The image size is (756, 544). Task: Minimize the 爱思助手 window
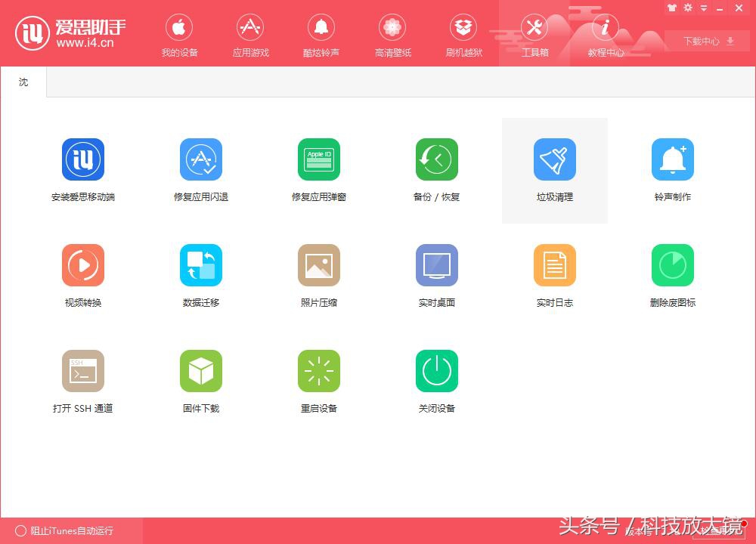(x=720, y=8)
